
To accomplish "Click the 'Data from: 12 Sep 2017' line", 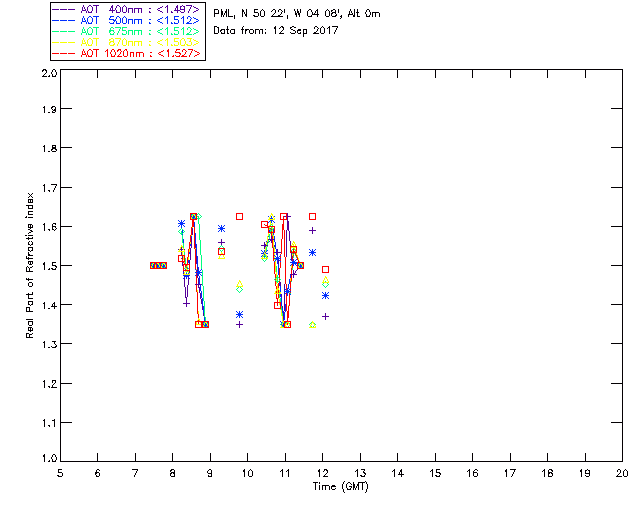I will 276,31.
